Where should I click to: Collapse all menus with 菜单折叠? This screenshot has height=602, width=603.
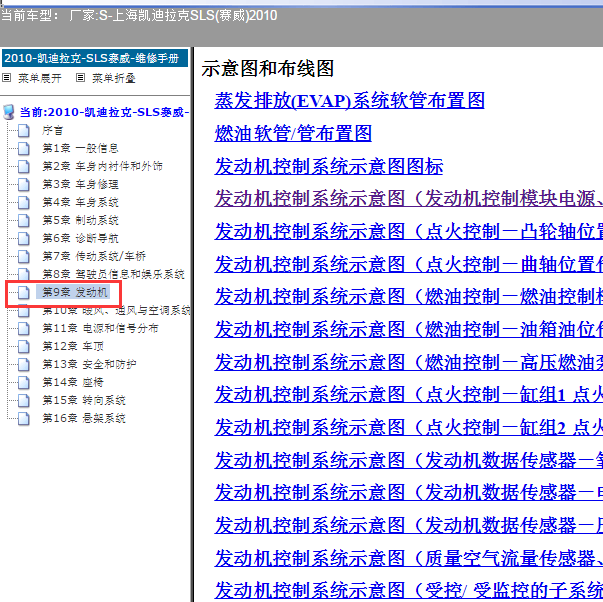point(114,78)
